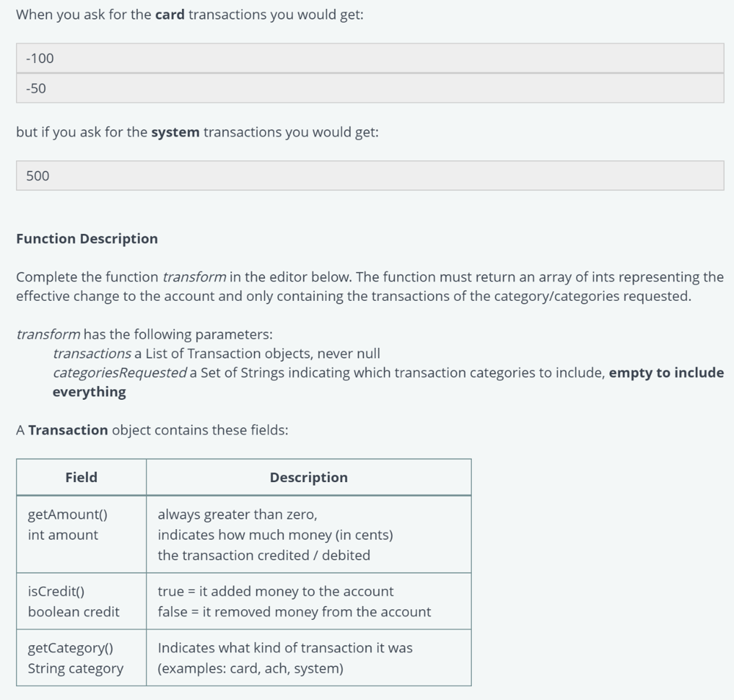Click the categoriesRequested parameter name

(120, 373)
